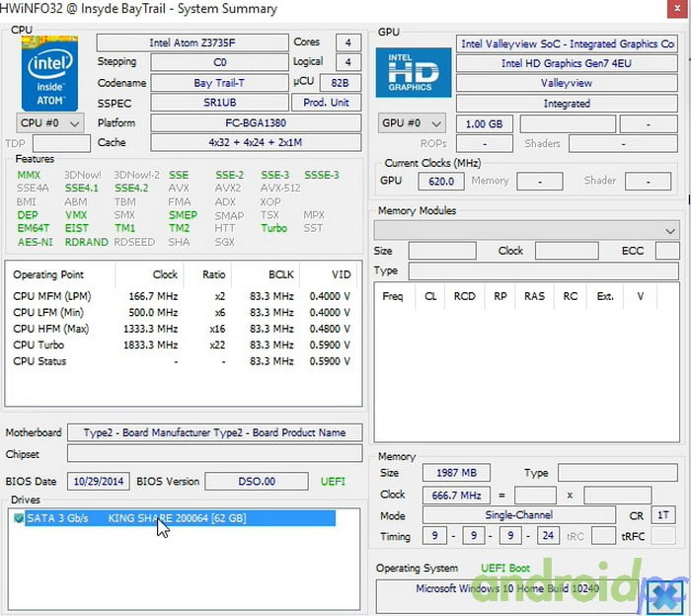Click the GPU clock 620.0 value
Screen dimensions: 691x616
[441, 181]
